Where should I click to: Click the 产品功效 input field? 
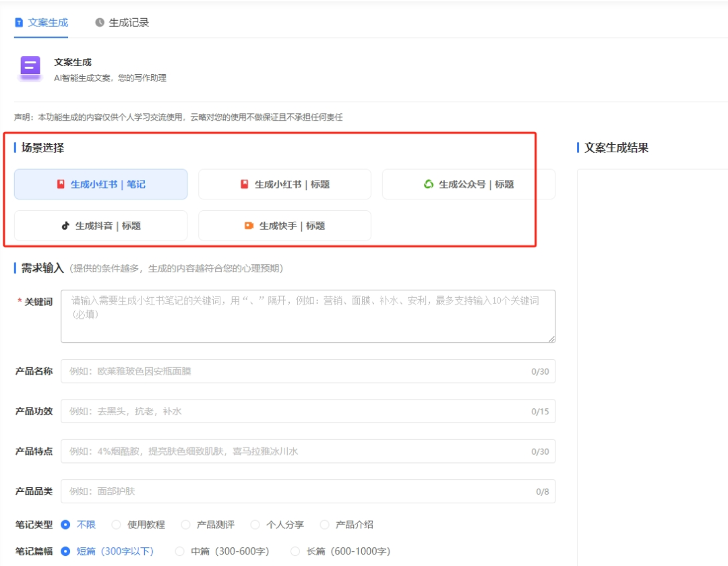(x=308, y=411)
